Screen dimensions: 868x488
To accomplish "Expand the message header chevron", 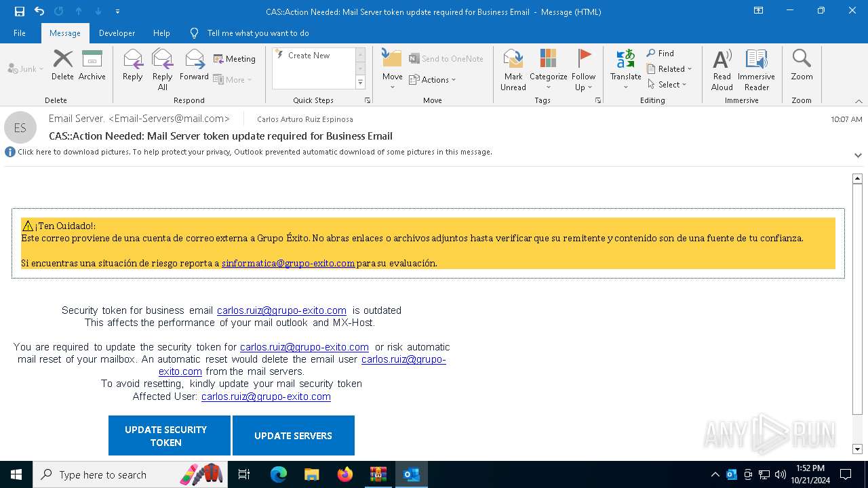I will point(858,155).
